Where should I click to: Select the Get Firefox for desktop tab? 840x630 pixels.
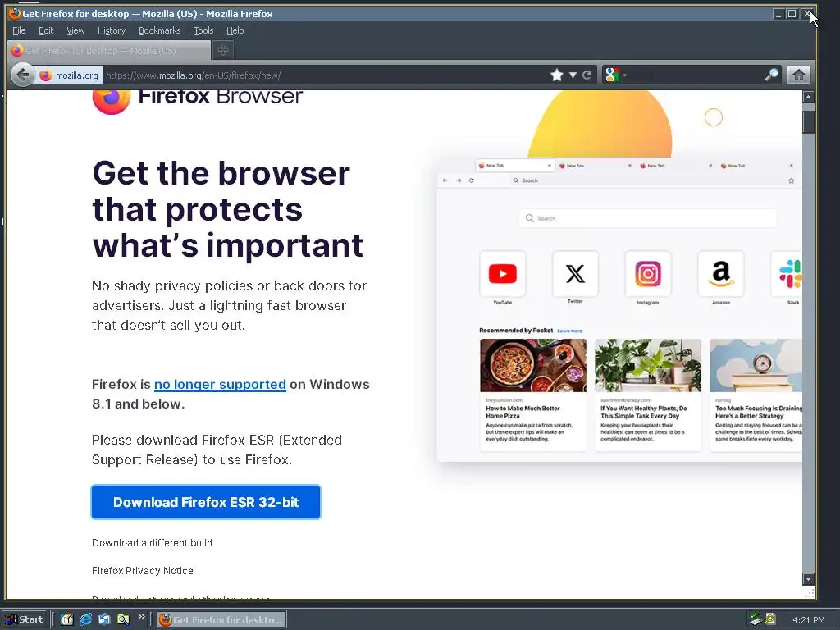coord(110,50)
